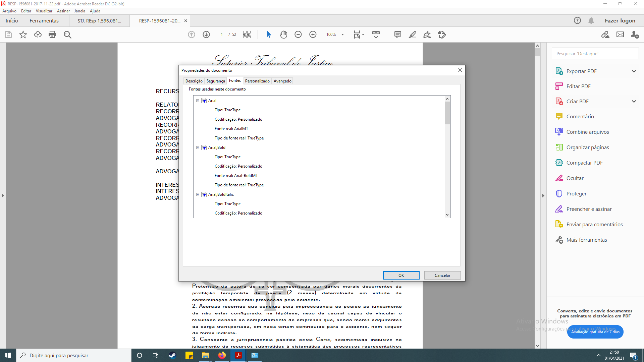Screen dimensions: 644x362
Task: Select the Hand tool in the toolbar
Action: click(x=283, y=35)
